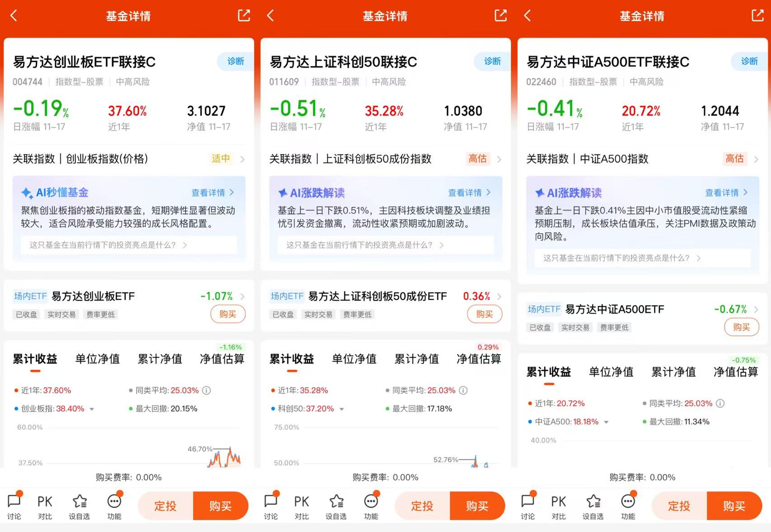Tap 定投 for 易方达创业板ETF联接C

[165, 506]
